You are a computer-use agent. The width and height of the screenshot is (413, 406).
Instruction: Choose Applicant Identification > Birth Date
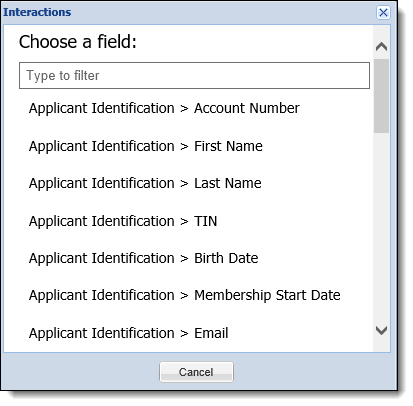143,258
